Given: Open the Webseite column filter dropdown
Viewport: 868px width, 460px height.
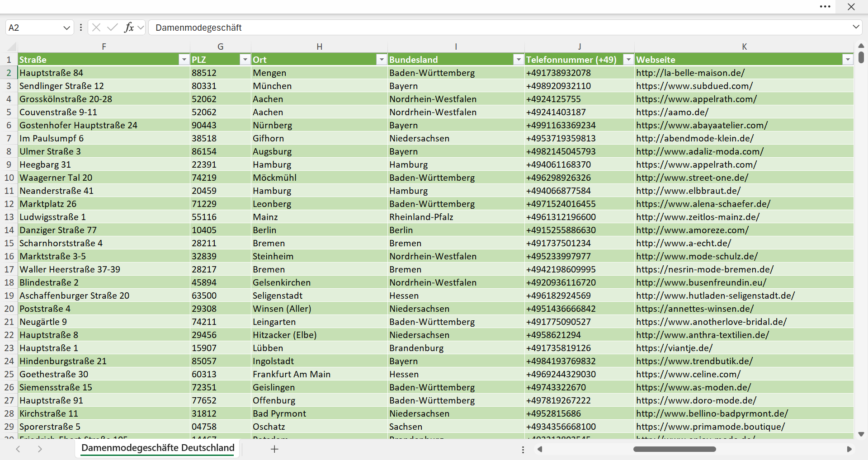Looking at the screenshot, I should [847, 60].
